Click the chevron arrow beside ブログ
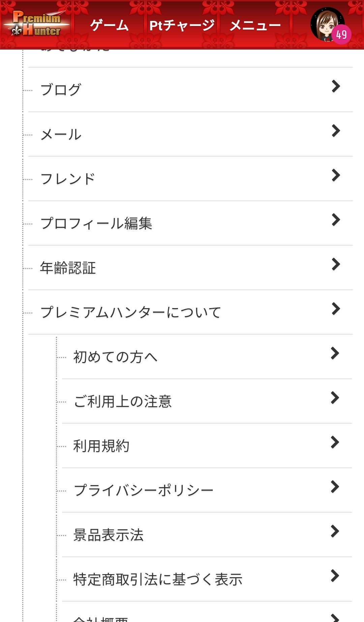Image resolution: width=364 pixels, height=622 pixels. pyautogui.click(x=336, y=86)
